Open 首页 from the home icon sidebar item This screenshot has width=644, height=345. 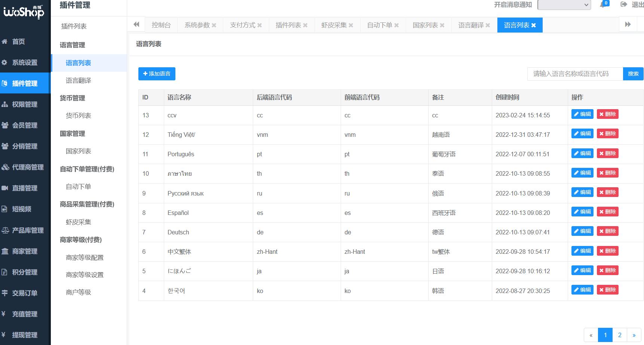tap(19, 41)
